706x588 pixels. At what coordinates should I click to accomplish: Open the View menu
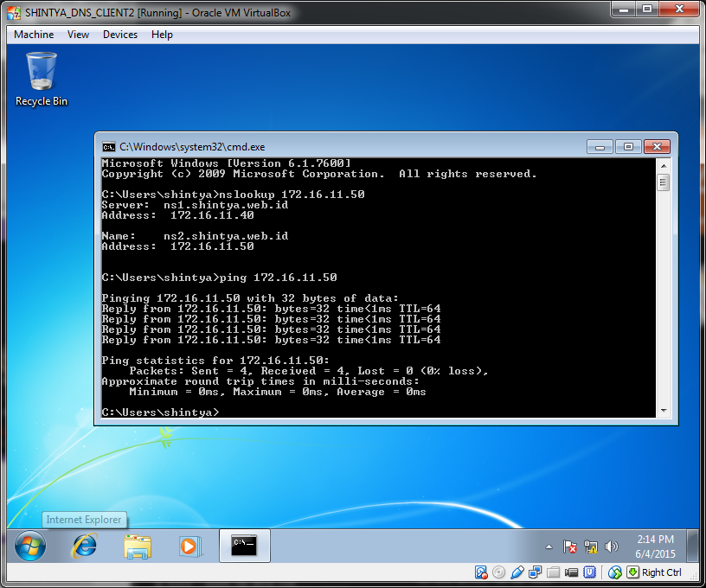[79, 35]
